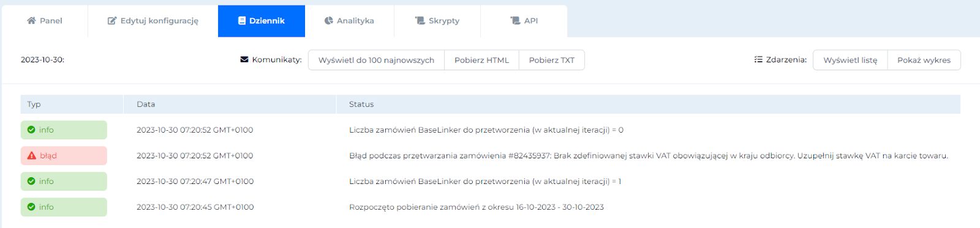Image resolution: width=980 pixels, height=228 pixels.
Task: Click date of the 07:20:47 entry
Action: [x=195, y=181]
